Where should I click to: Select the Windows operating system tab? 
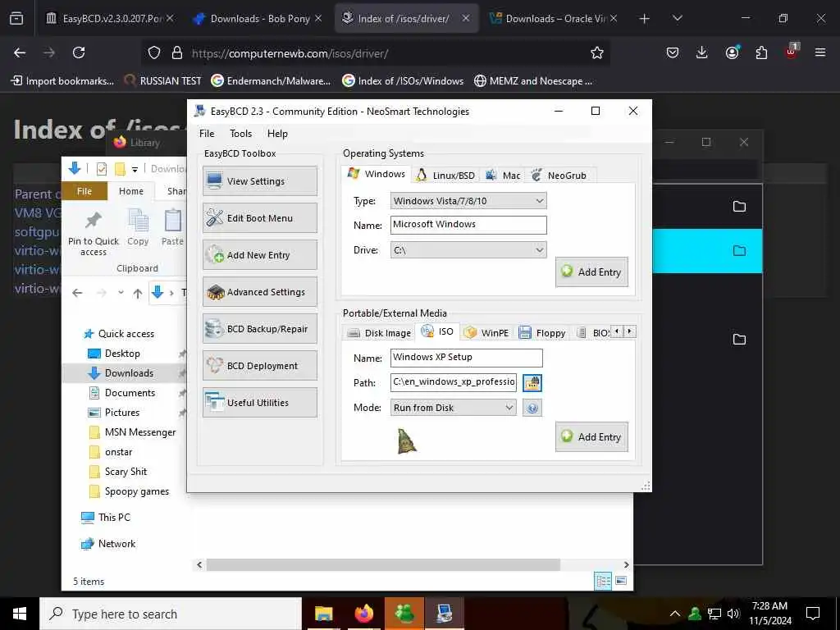click(377, 174)
